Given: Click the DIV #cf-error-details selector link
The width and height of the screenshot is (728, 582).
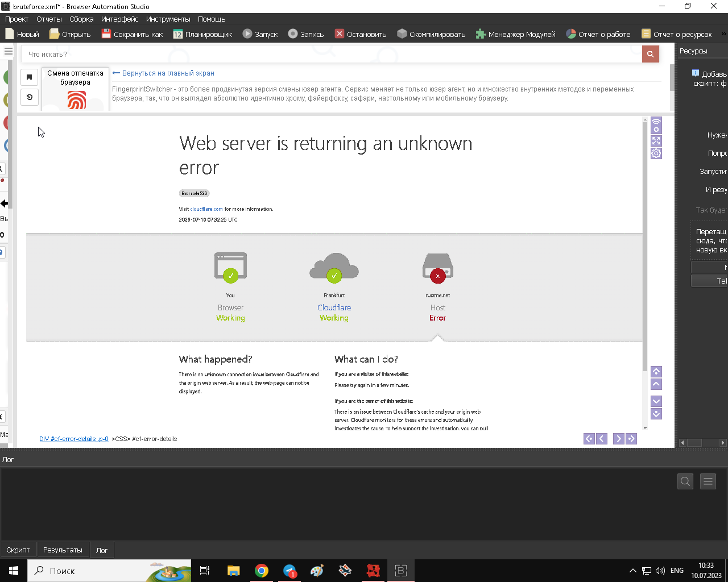Looking at the screenshot, I should click(74, 439).
